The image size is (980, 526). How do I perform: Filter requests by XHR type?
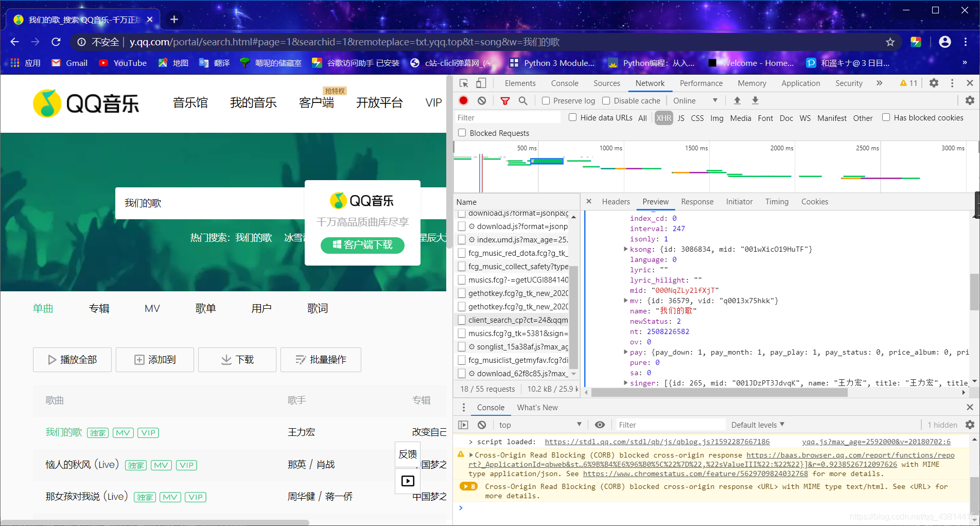click(663, 118)
